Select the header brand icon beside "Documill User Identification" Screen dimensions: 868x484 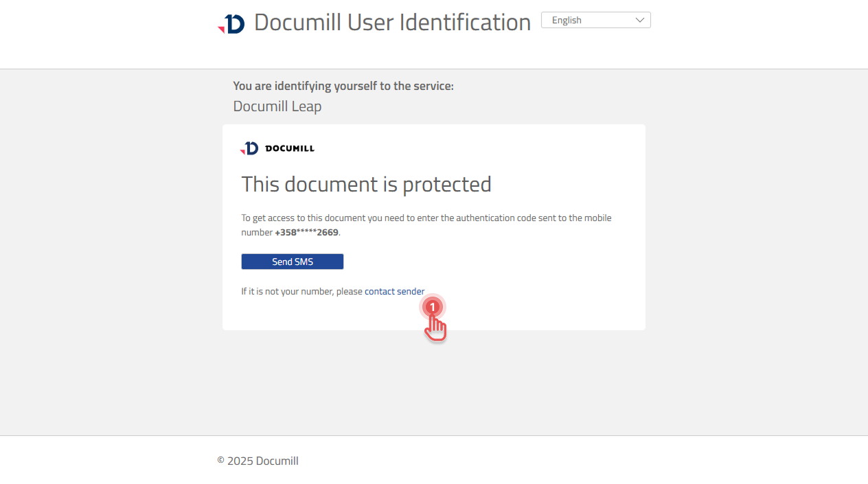coord(231,21)
